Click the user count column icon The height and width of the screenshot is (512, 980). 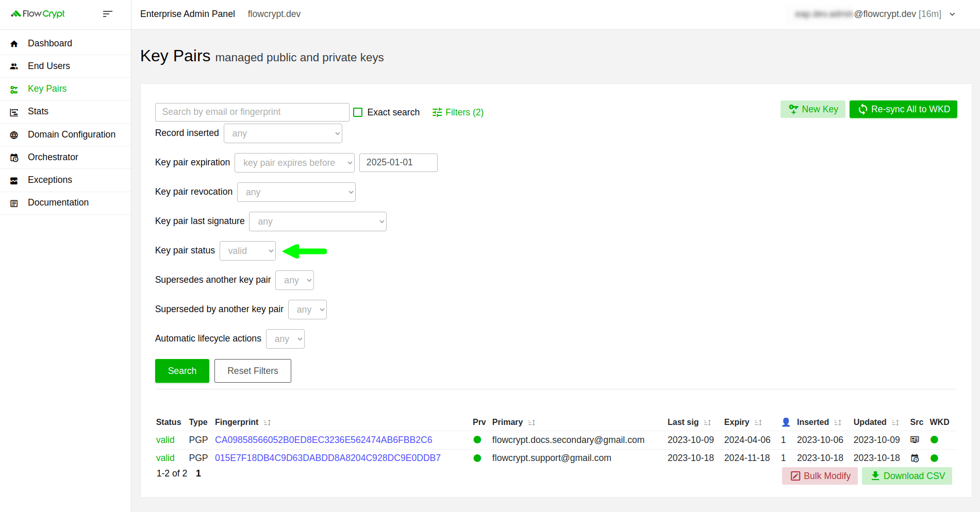786,422
